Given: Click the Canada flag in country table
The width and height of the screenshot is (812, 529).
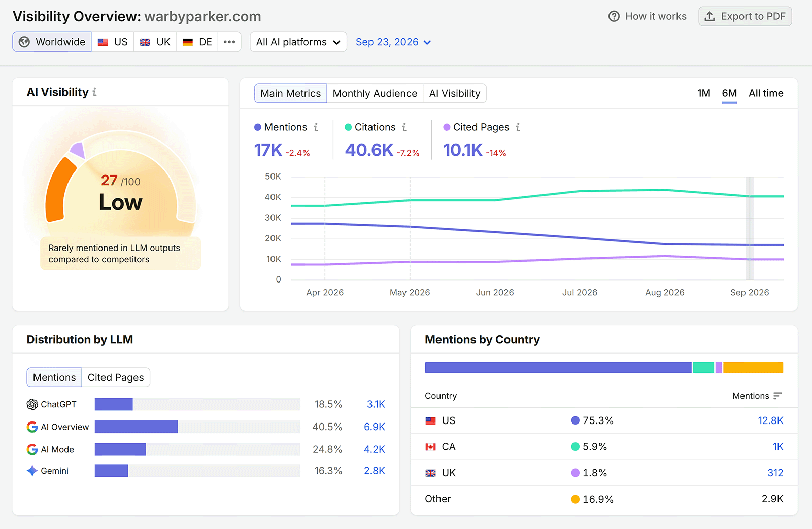Looking at the screenshot, I should pos(430,447).
